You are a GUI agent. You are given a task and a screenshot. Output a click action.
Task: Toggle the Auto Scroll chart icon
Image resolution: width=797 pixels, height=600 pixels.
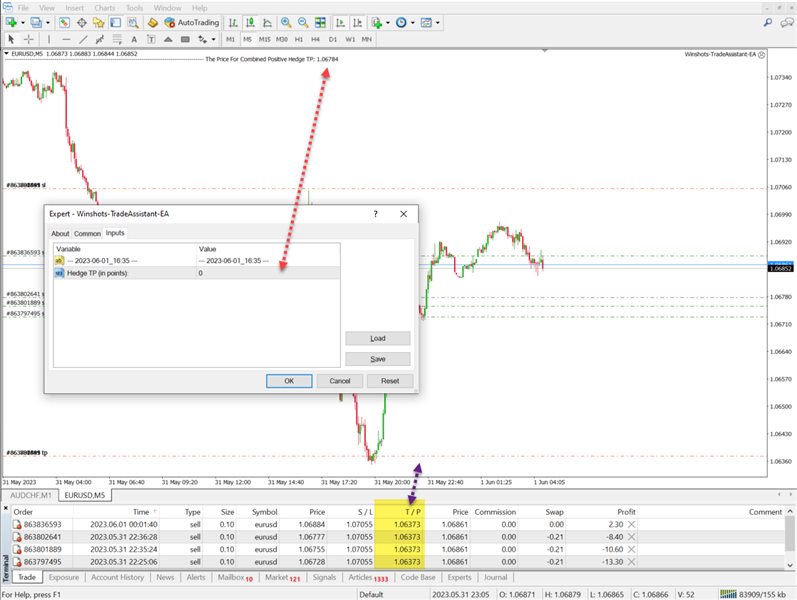click(341, 22)
